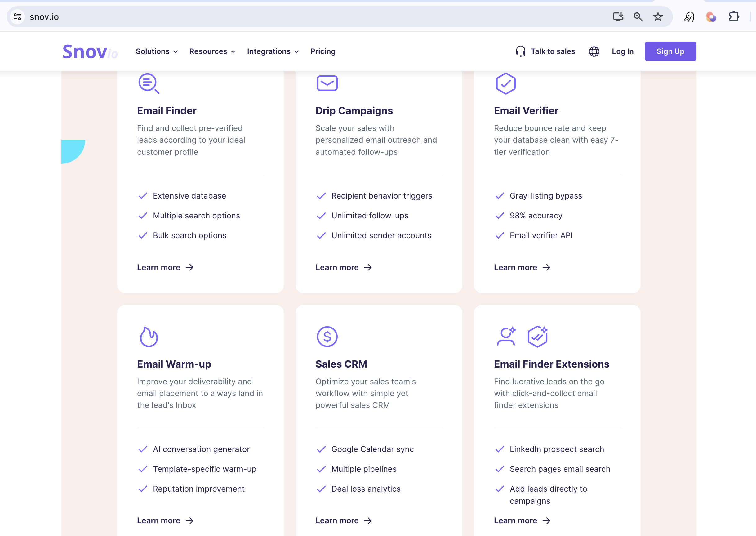756x536 pixels.
Task: Open the browser Extensions puzzle icon
Action: (733, 17)
